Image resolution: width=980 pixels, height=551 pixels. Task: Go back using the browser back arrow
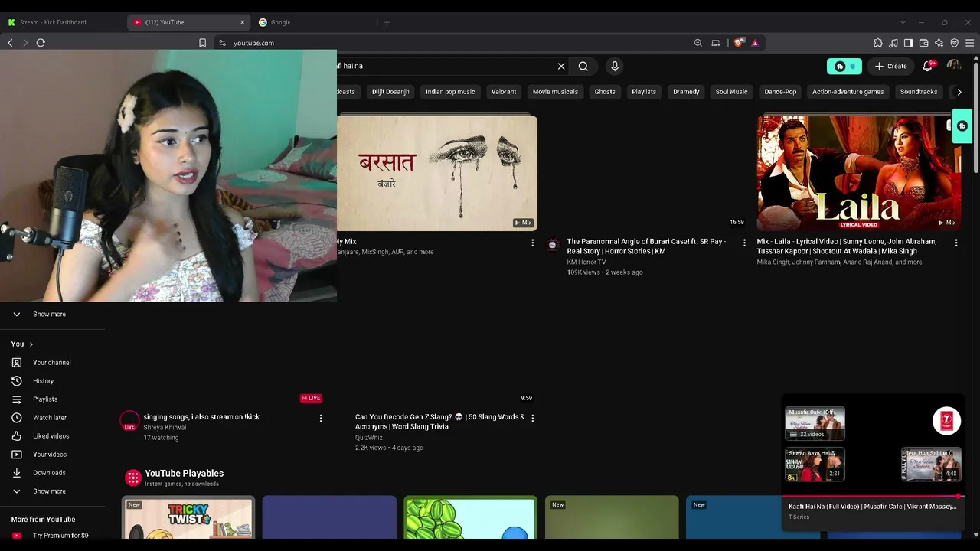pos(10,43)
